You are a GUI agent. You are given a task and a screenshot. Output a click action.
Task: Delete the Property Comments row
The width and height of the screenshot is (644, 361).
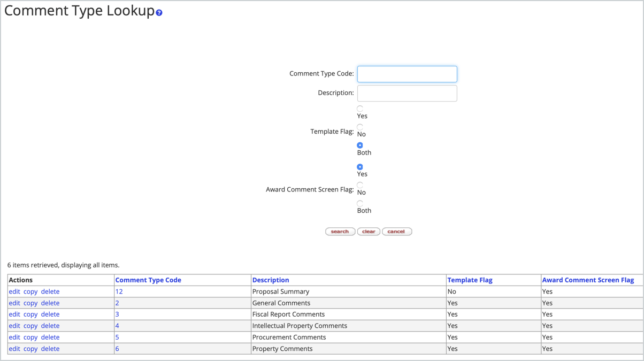[x=50, y=349]
